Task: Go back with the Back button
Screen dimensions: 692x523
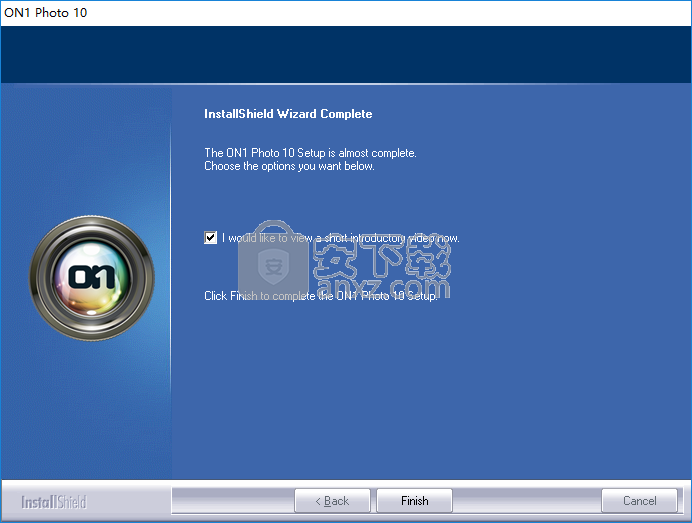Action: click(332, 500)
